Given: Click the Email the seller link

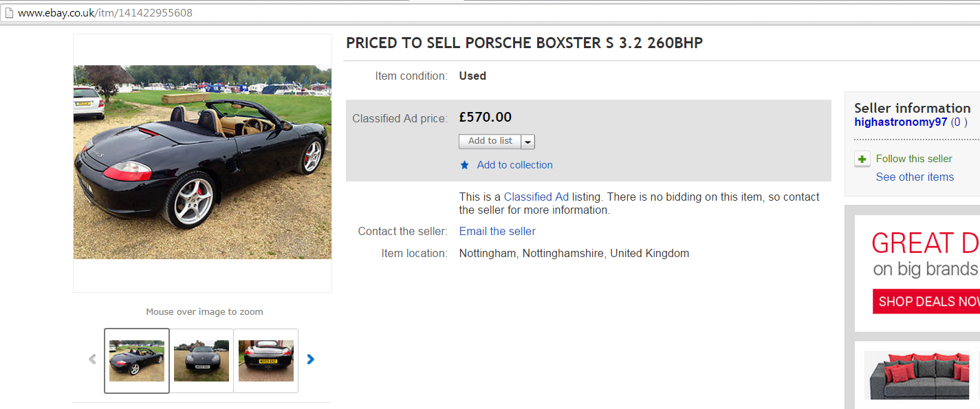Looking at the screenshot, I should [x=497, y=231].
